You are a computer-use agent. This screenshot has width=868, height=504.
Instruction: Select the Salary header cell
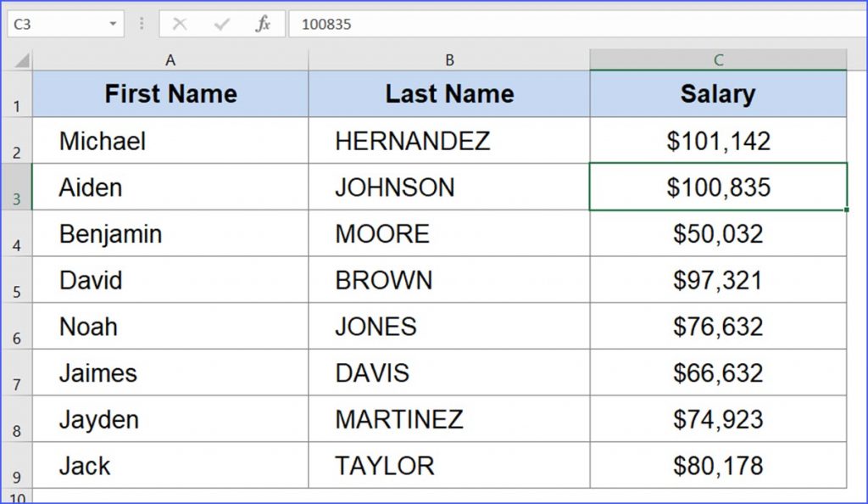pyautogui.click(x=718, y=94)
